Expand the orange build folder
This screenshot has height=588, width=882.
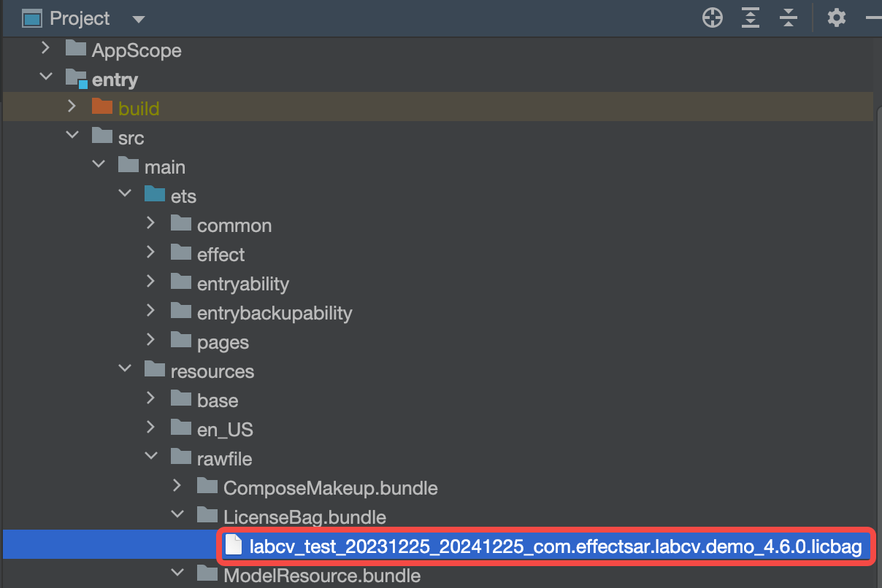72,107
